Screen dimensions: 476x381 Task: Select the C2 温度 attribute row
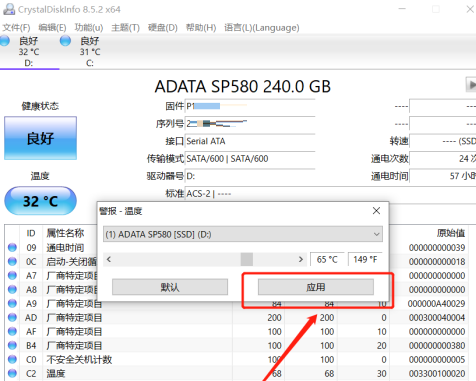[x=237, y=373]
